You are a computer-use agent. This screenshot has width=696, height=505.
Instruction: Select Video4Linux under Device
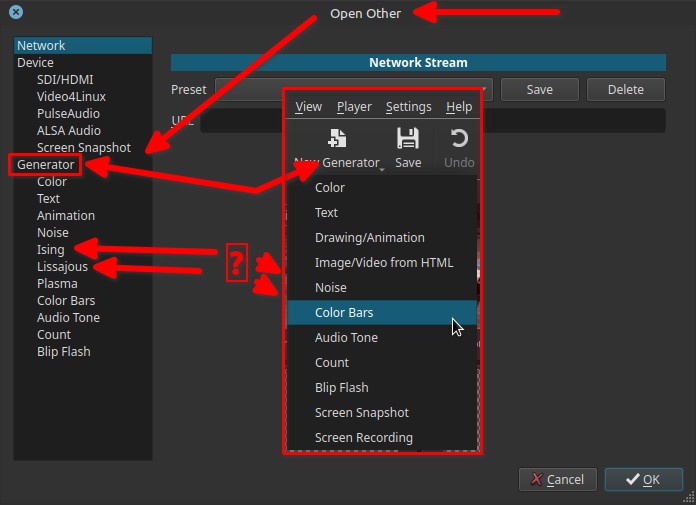(71, 97)
